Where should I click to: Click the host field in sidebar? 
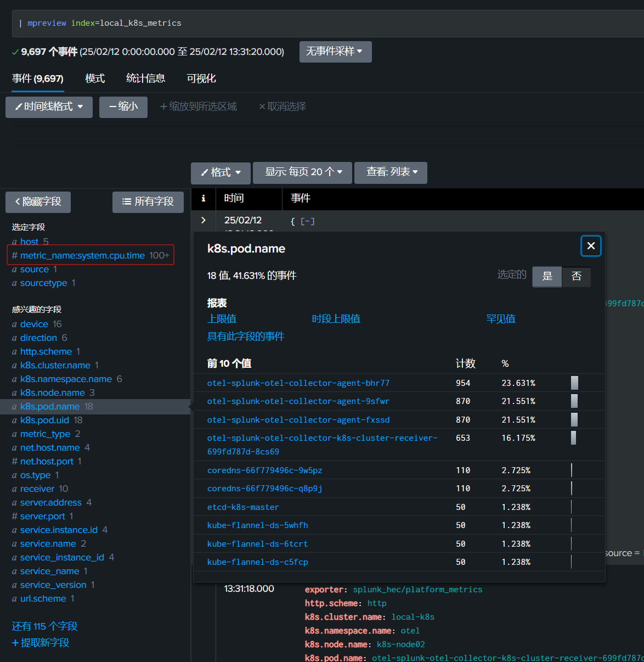pos(29,242)
